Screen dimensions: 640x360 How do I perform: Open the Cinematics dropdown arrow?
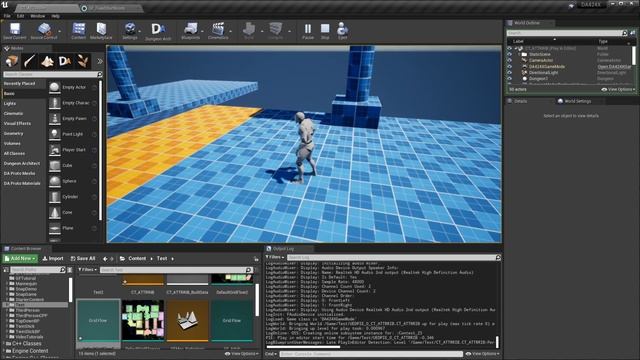click(x=231, y=31)
